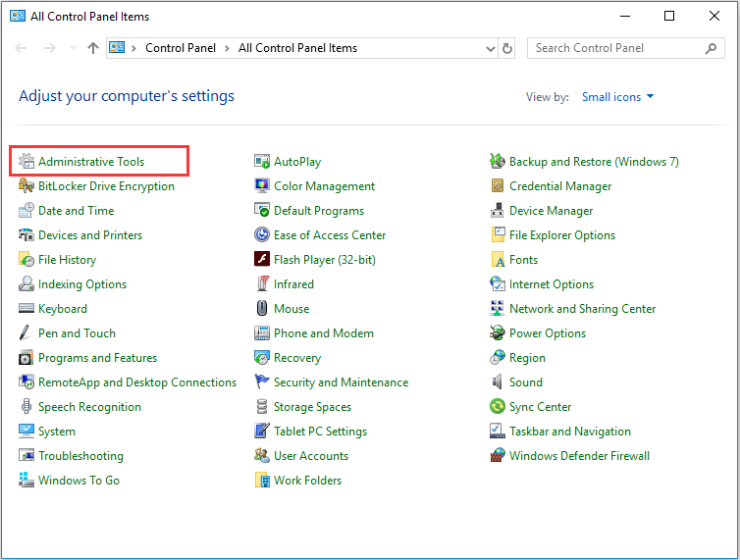Open the Windows To Go link
Viewport: 740px width, 560px height.
coord(79,481)
